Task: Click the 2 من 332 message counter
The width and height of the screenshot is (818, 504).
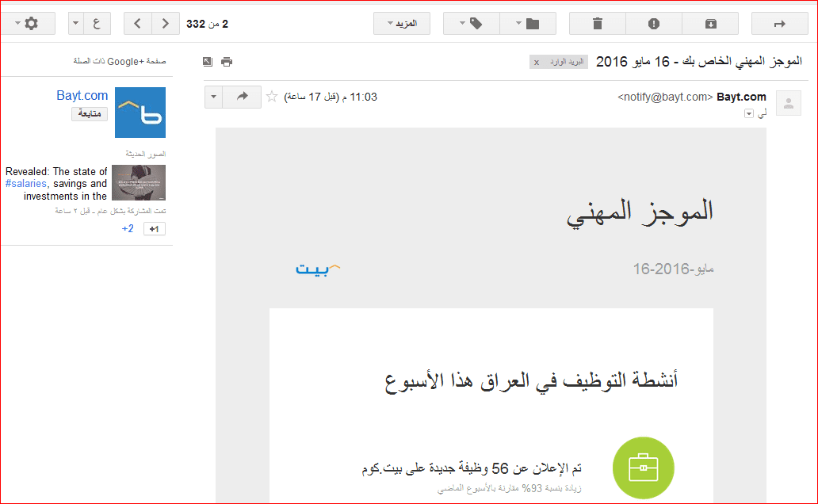Action: [x=207, y=24]
